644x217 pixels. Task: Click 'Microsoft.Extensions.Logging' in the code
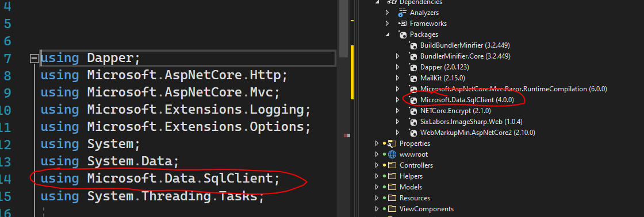pos(196,110)
